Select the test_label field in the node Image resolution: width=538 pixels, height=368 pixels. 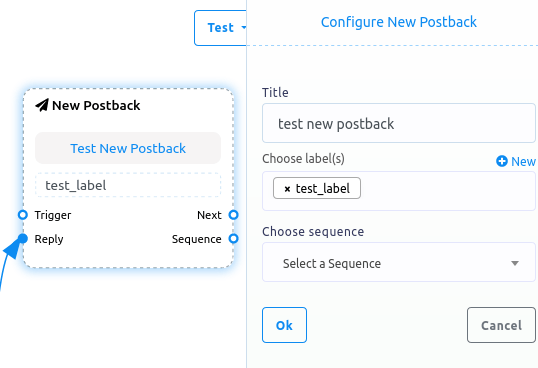tap(128, 185)
